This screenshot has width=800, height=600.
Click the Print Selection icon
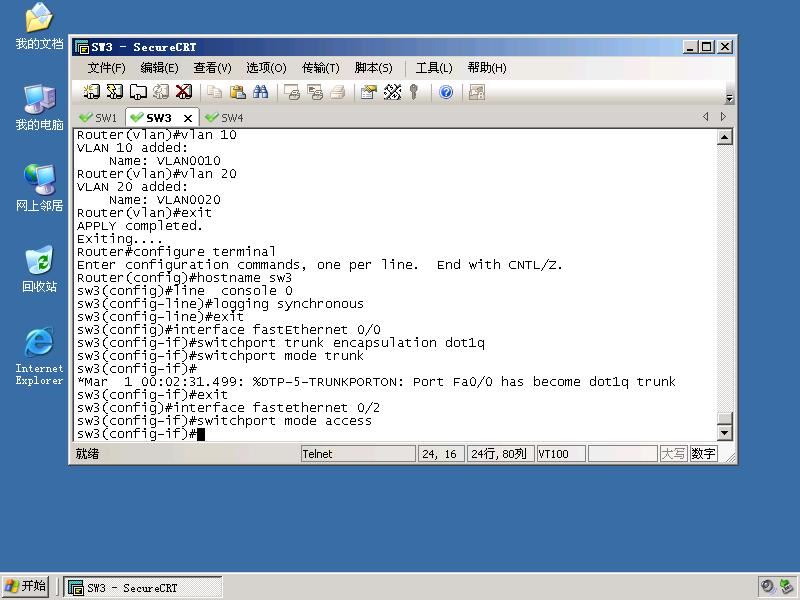315,92
